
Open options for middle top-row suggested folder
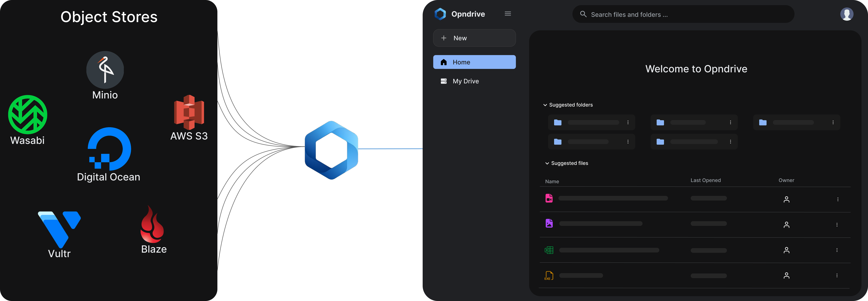pyautogui.click(x=730, y=122)
